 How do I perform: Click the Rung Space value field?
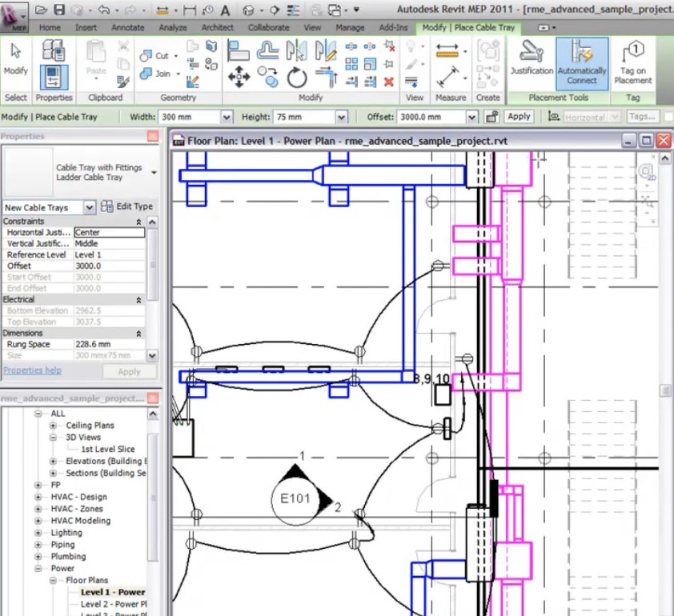(110, 345)
